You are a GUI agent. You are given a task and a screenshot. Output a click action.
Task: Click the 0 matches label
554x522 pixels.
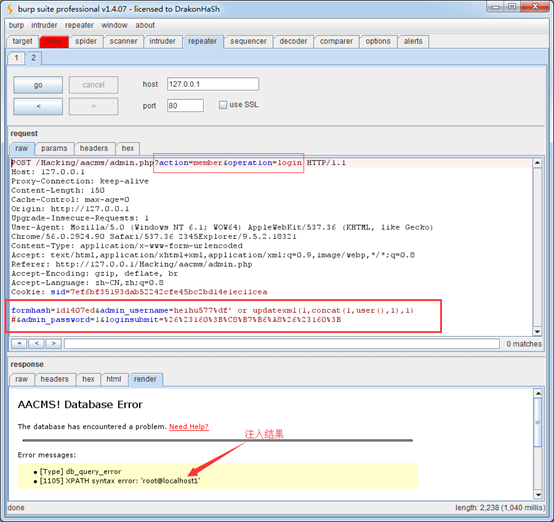click(524, 344)
